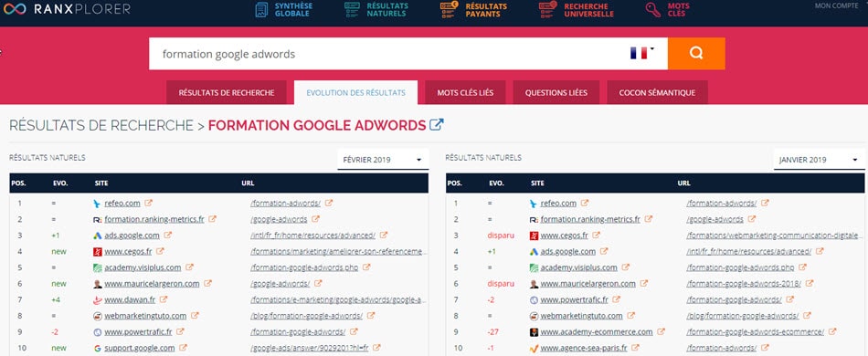
Task: Open external icon beside www.mauricelargeron.com in February
Action: point(207,283)
